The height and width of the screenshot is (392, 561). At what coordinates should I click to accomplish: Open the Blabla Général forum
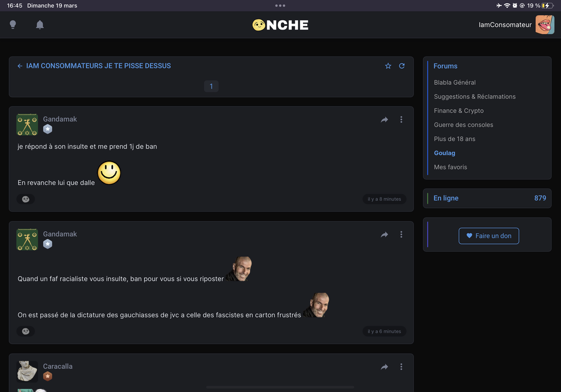[455, 83]
